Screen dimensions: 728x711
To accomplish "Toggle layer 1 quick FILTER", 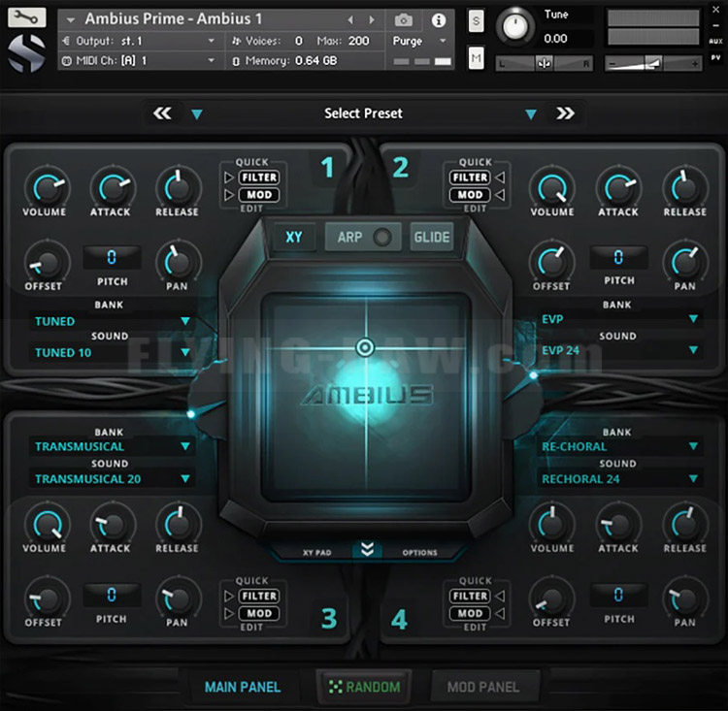I will [259, 178].
